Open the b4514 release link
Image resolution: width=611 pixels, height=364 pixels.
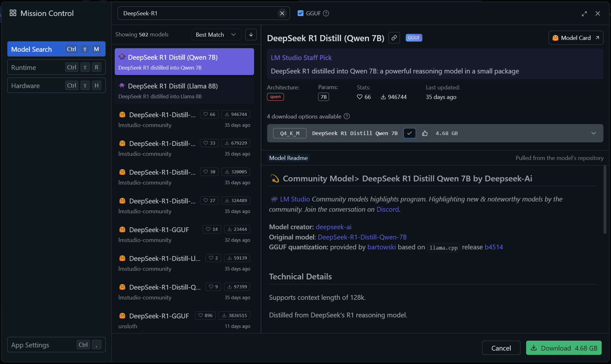(494, 247)
